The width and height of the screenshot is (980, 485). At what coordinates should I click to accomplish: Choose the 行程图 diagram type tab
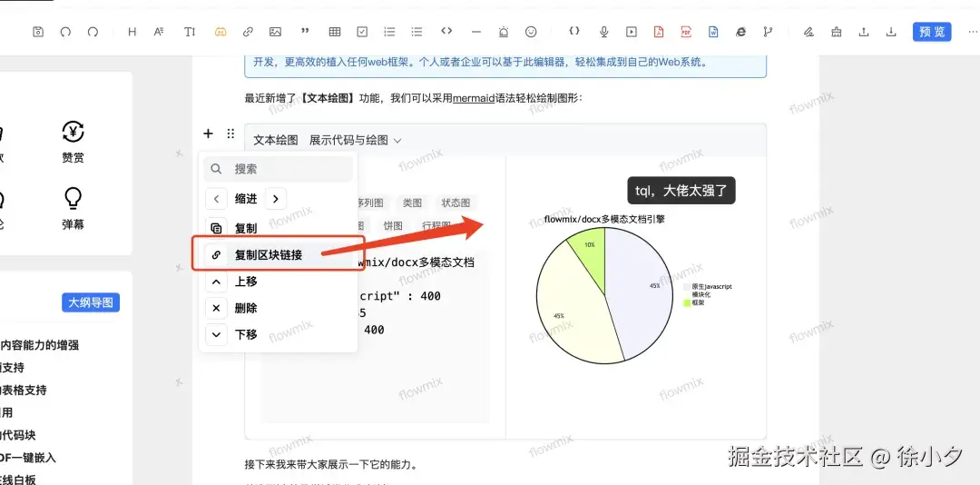pyautogui.click(x=436, y=226)
